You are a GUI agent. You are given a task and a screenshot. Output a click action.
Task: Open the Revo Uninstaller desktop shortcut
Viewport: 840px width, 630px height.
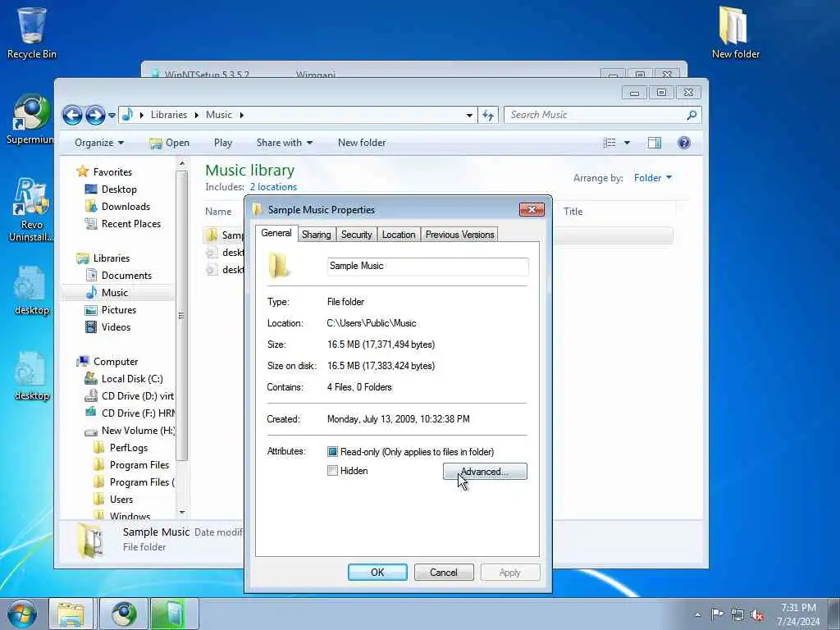click(x=31, y=209)
